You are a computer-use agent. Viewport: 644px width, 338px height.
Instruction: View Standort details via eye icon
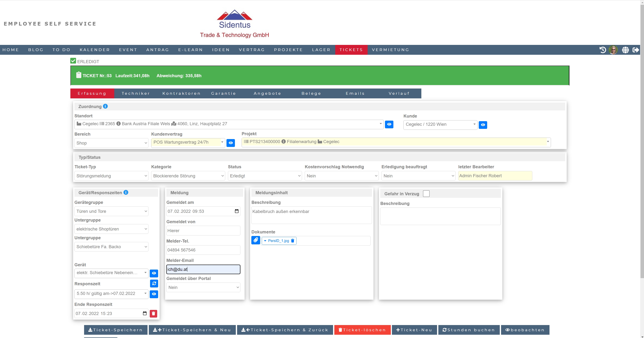tap(389, 124)
